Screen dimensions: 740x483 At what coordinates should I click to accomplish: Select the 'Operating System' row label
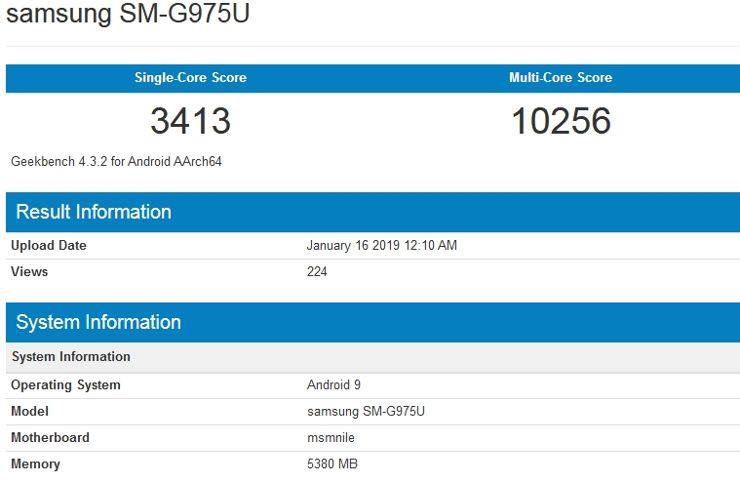coord(66,385)
